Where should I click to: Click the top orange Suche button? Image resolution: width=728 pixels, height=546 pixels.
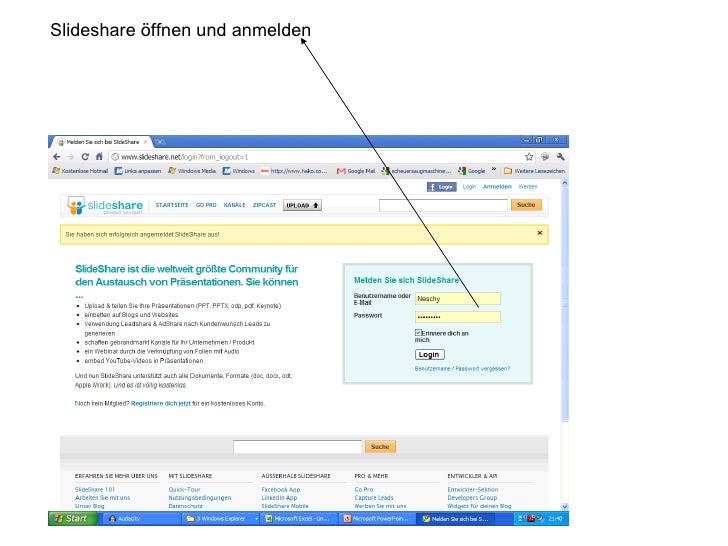(x=526, y=205)
